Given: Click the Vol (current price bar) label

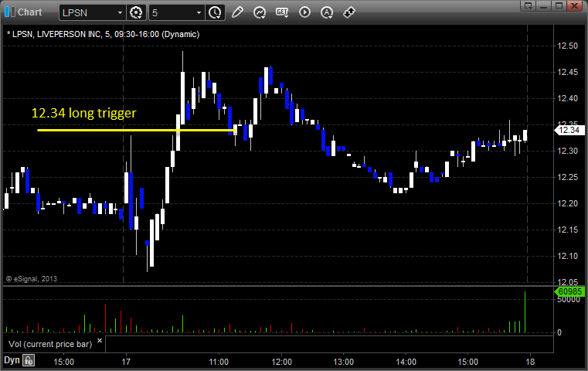Looking at the screenshot, I should coord(50,344).
